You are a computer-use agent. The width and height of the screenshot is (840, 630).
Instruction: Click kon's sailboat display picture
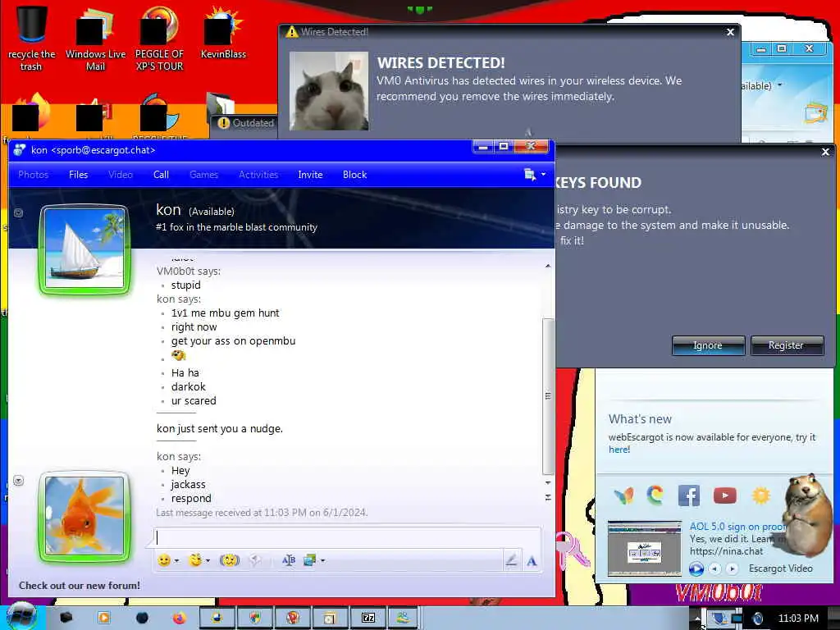coord(84,249)
